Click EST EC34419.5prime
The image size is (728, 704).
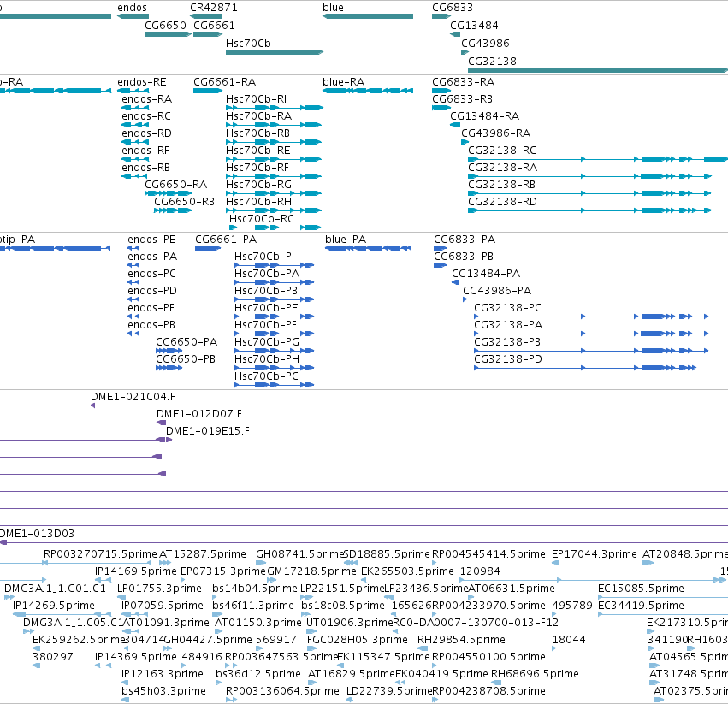click(641, 606)
